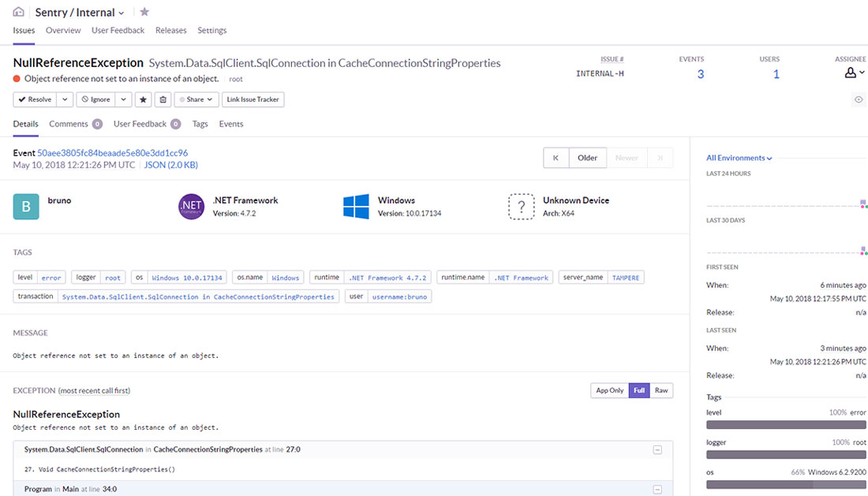Click the Unknown Device question-mark icon

(522, 207)
